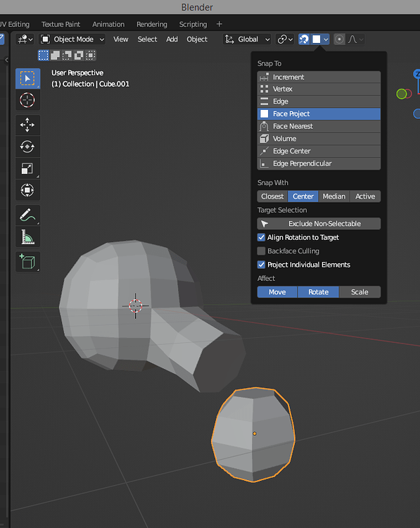Click the extend selection mode icon
Viewport: 420px width, 528px height.
coord(55,55)
